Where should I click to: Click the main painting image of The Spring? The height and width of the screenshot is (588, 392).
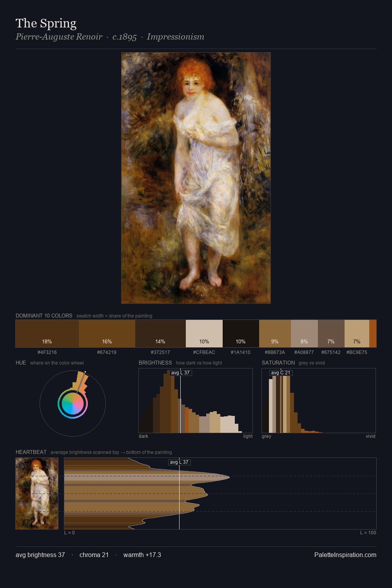(196, 178)
